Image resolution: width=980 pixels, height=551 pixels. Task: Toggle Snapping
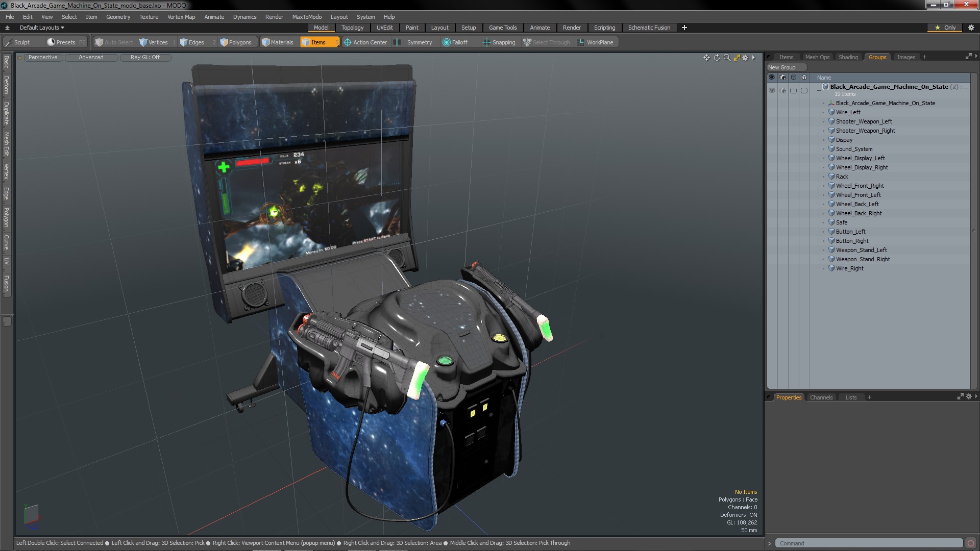[499, 42]
